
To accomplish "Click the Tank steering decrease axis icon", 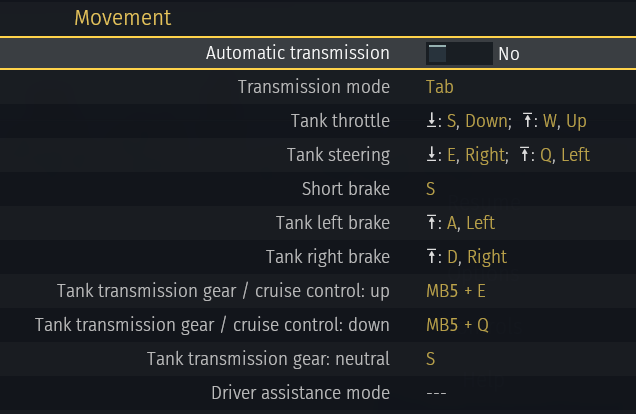I will (x=432, y=155).
